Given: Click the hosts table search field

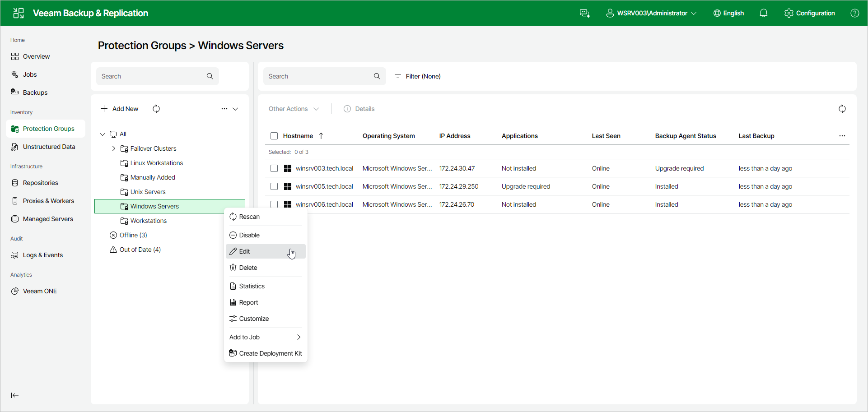Looking at the screenshot, I should pos(325,76).
